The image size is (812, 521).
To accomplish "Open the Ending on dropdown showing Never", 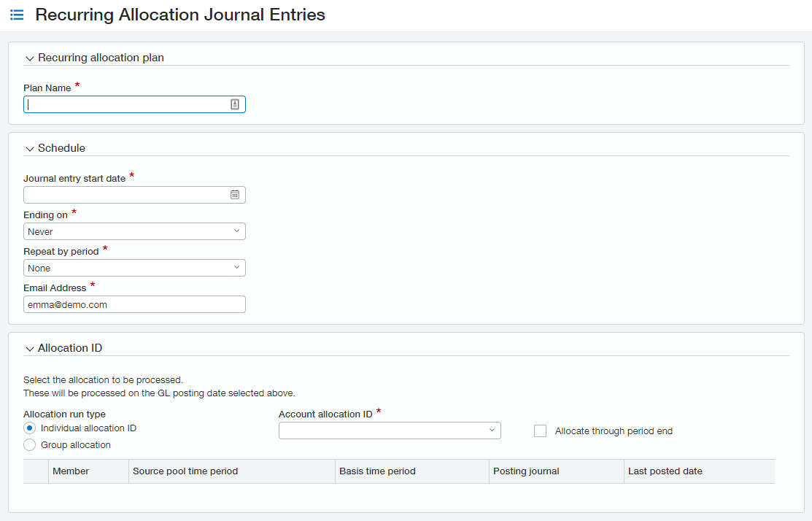I will [134, 231].
